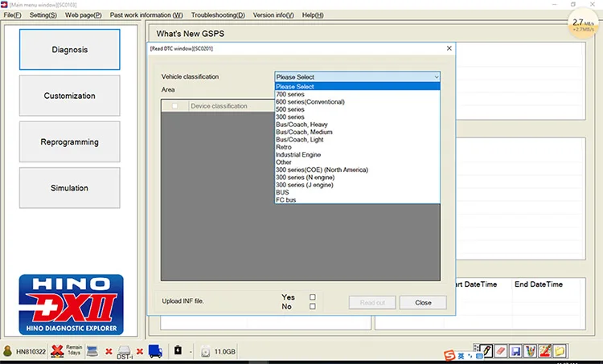
Task: Choose 300 series(COE) (North America)
Action: tap(357, 170)
